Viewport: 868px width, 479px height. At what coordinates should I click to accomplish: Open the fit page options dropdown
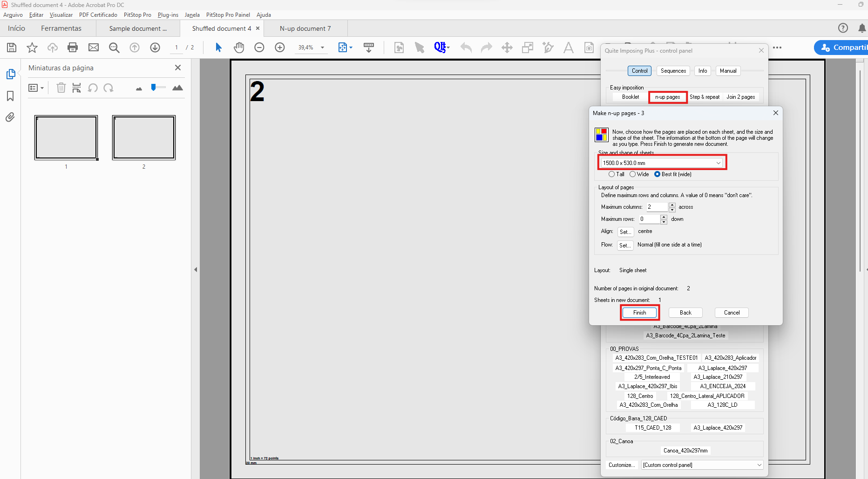pos(345,48)
